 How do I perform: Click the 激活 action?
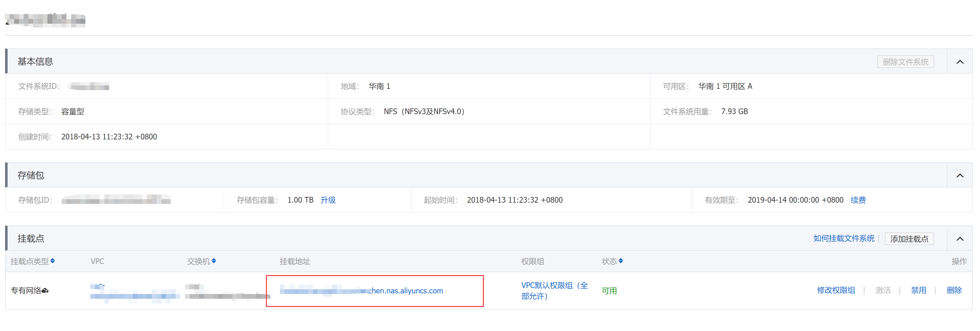(883, 290)
